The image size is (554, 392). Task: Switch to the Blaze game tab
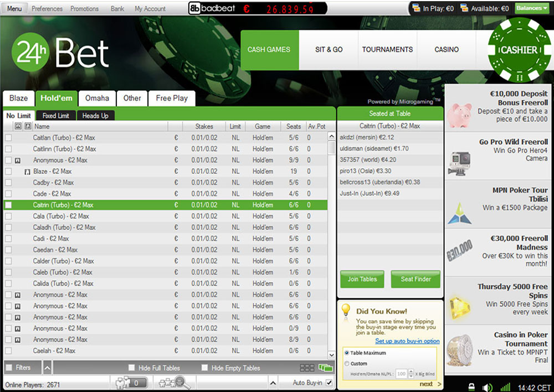[19, 98]
